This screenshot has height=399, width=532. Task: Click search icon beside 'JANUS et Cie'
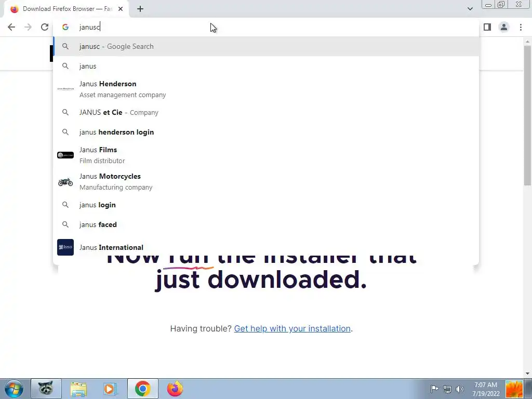click(x=65, y=112)
